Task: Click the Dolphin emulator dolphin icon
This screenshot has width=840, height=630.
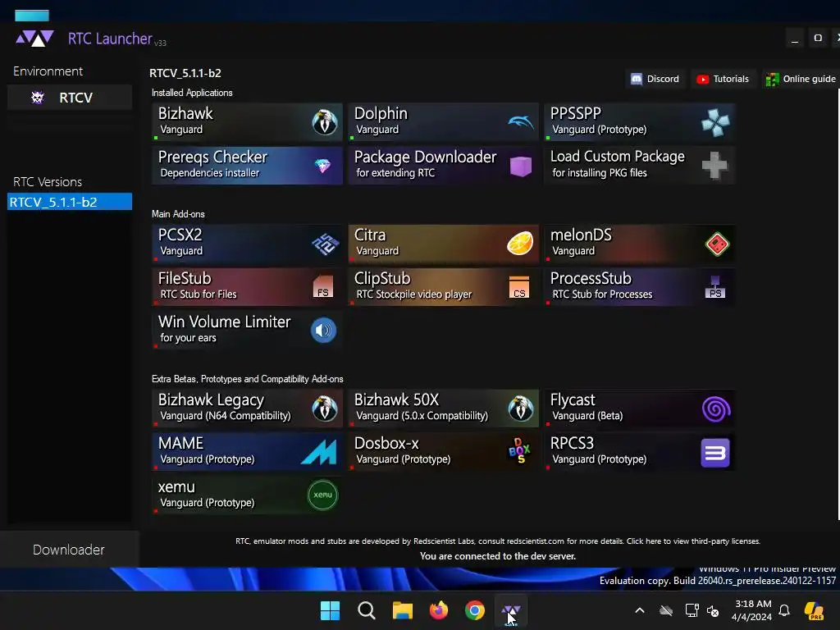Action: click(x=521, y=122)
